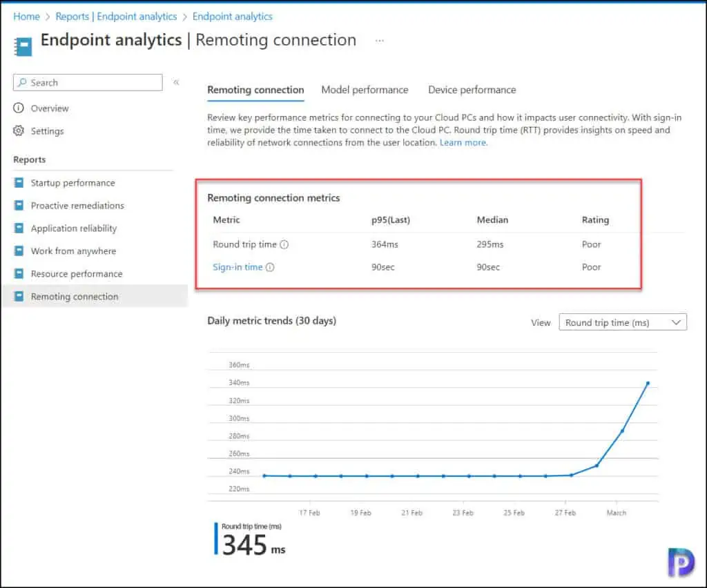Sort by the Rating column header
The width and height of the screenshot is (707, 588).
pos(595,220)
